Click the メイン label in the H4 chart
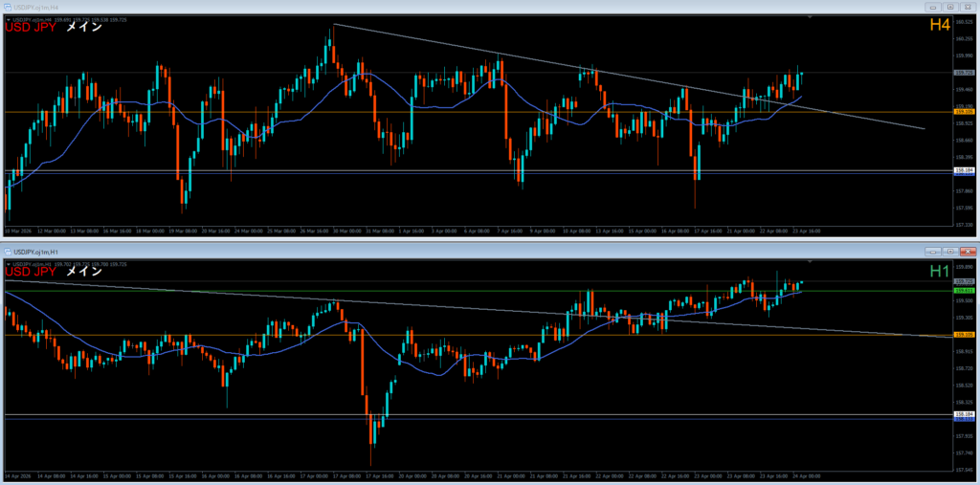This screenshot has height=485, width=980. [84, 27]
